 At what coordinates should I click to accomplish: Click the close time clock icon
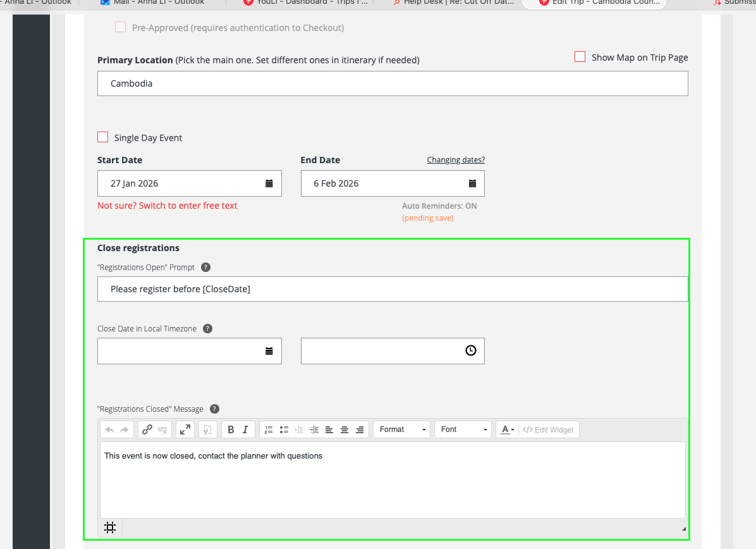click(x=470, y=350)
